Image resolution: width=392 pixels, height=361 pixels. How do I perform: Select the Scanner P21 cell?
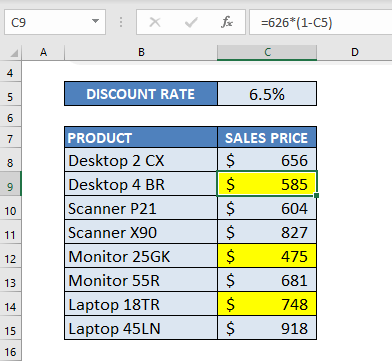click(x=141, y=208)
